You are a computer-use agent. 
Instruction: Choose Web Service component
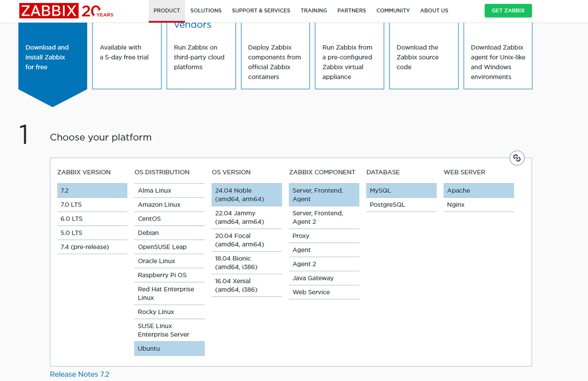[x=324, y=292]
